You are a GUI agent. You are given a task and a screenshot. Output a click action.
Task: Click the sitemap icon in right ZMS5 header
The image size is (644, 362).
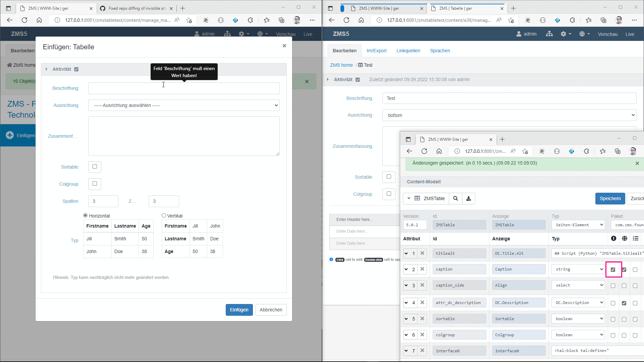(x=549, y=34)
